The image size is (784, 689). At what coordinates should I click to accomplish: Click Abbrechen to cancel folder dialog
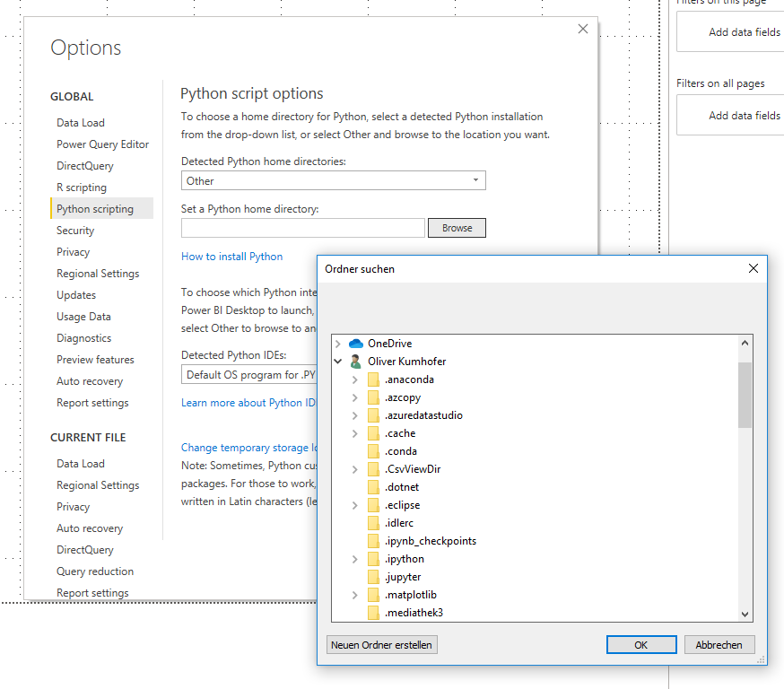tap(719, 645)
